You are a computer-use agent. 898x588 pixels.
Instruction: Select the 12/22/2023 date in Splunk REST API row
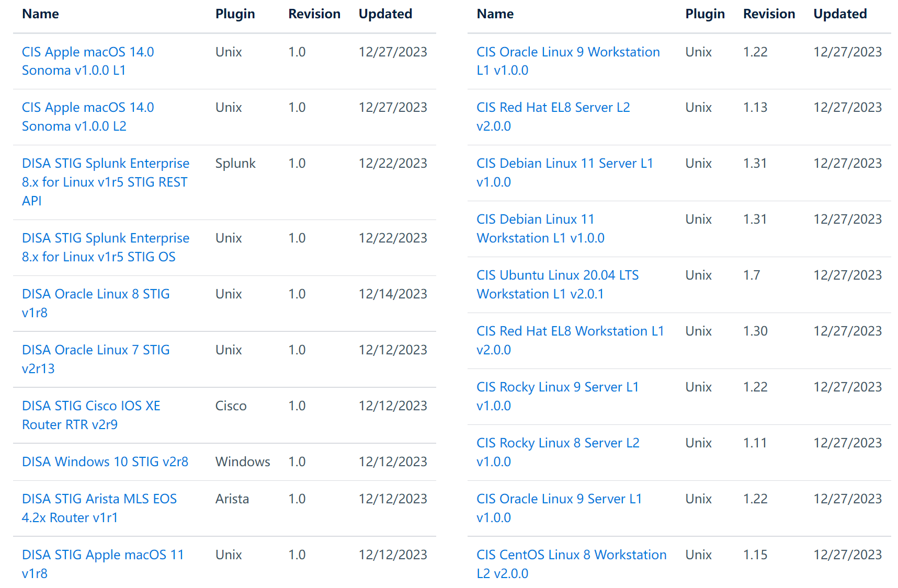(x=393, y=163)
